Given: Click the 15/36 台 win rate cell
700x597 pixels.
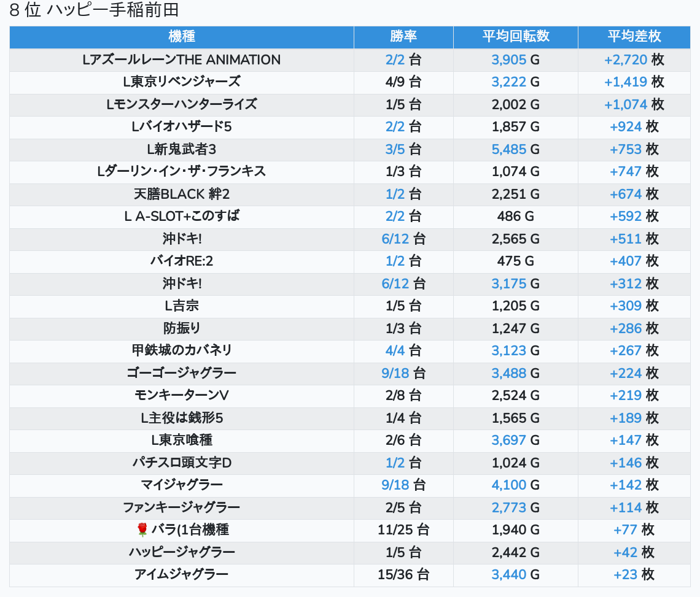Looking at the screenshot, I should [x=403, y=575].
